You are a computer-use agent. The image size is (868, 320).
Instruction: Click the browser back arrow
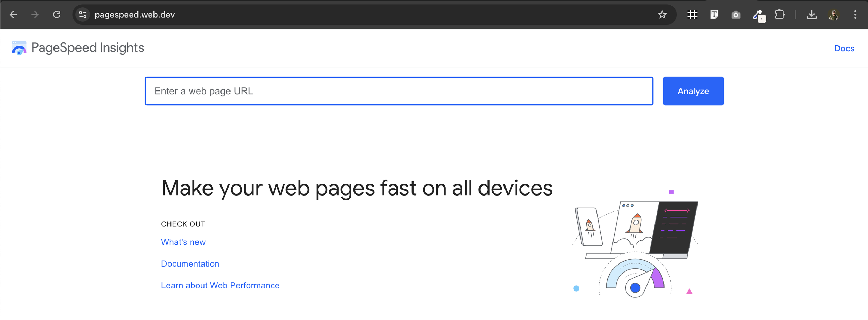(x=13, y=15)
